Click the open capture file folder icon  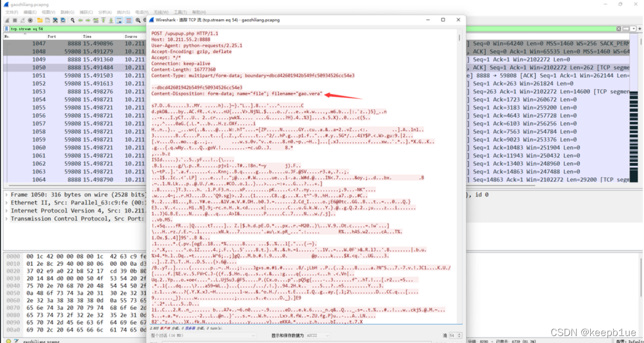(x=40, y=20)
